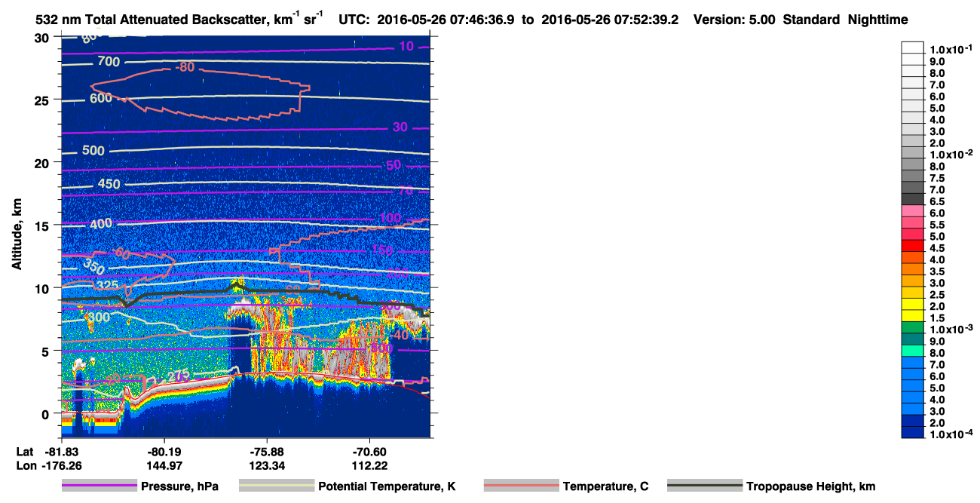Click the altitude tick label 30
980x503 pixels.
43,37
